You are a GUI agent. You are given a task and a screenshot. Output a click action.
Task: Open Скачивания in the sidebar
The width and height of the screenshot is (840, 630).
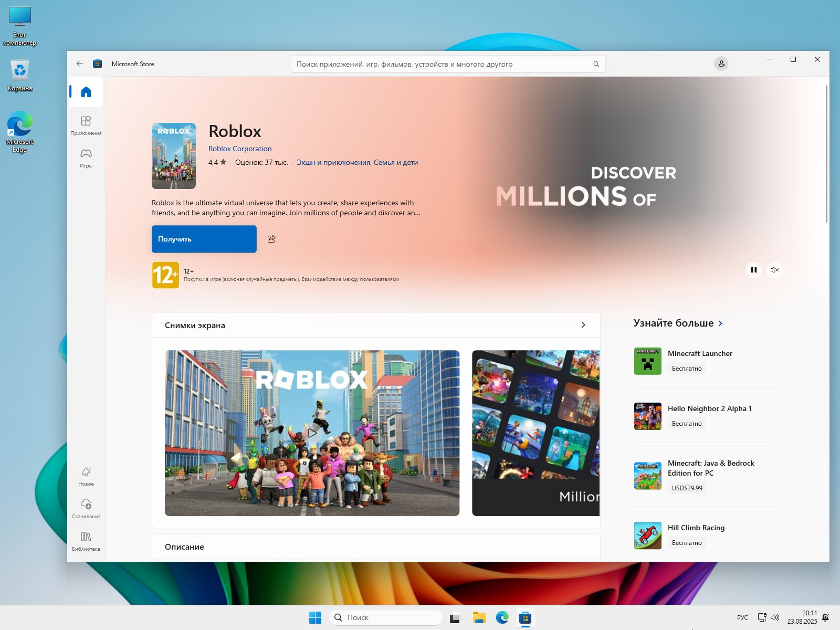86,509
